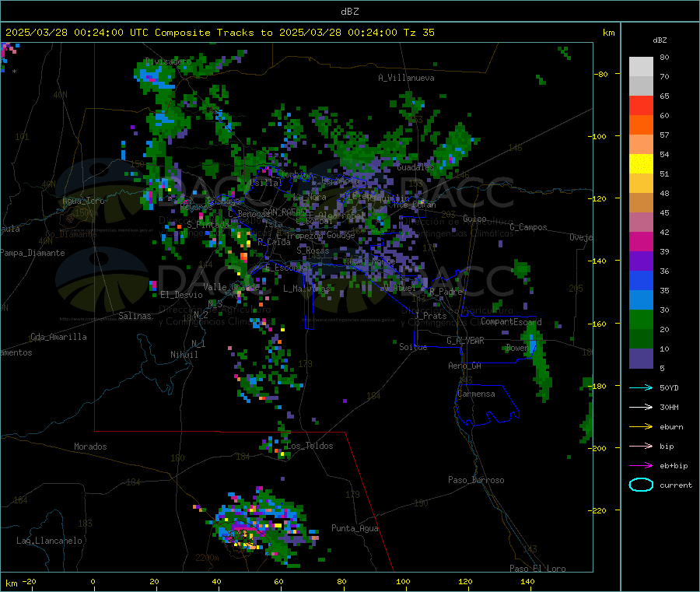Click the '0' tick on the bottom axis
This screenshot has width=700, height=592.
pos(93,581)
